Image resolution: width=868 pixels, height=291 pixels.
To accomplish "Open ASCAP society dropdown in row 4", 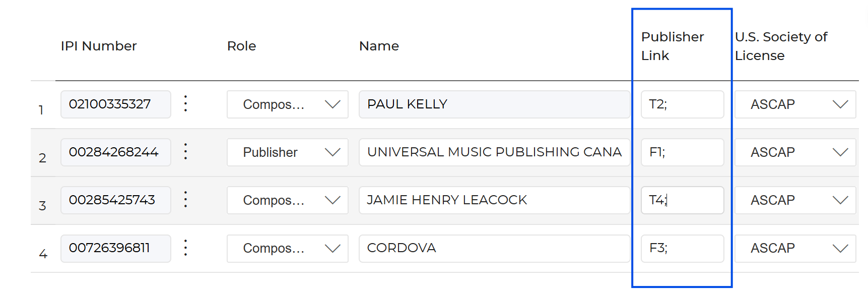I will [x=795, y=248].
